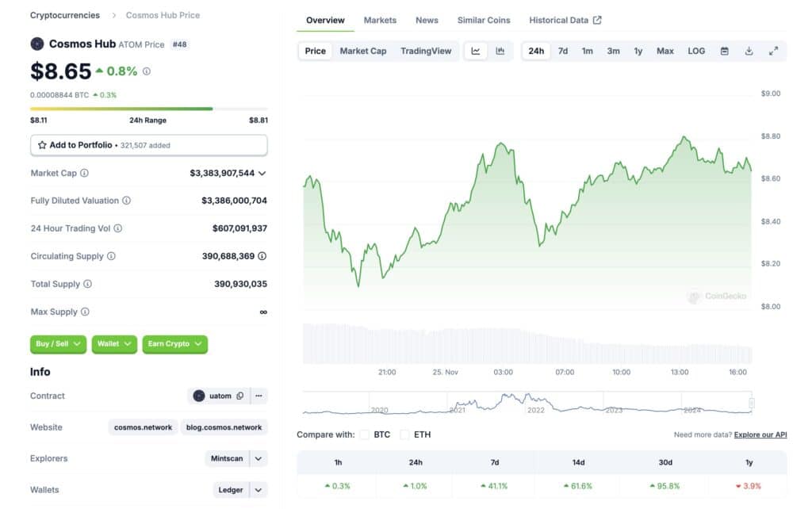
Task: Click the historical mini chart navigator
Action: [x=527, y=404]
